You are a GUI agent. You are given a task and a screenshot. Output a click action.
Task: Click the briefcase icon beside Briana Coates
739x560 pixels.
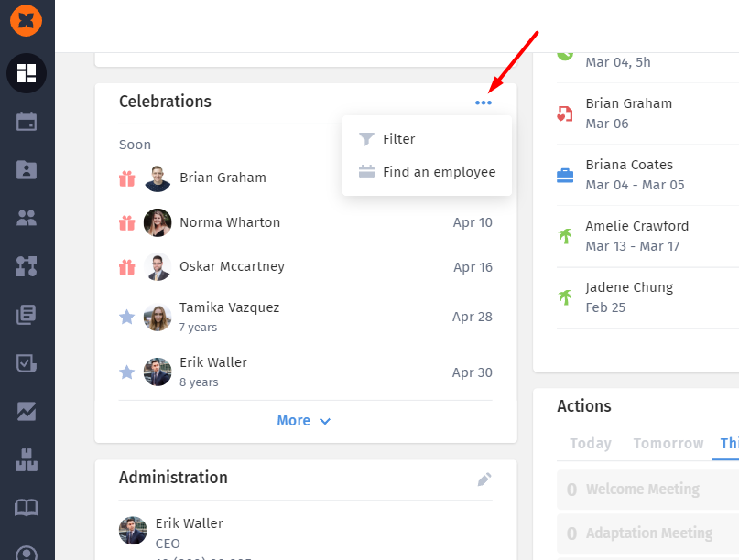coord(565,175)
